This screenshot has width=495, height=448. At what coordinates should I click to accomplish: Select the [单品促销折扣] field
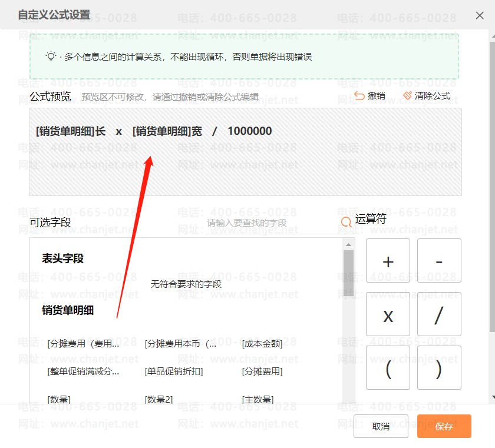point(174,371)
